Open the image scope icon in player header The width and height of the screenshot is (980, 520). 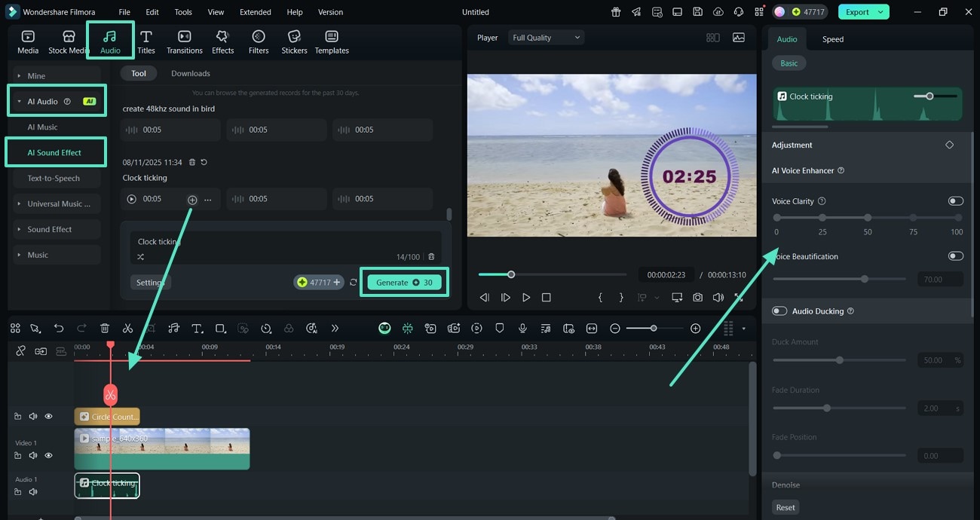(x=739, y=38)
